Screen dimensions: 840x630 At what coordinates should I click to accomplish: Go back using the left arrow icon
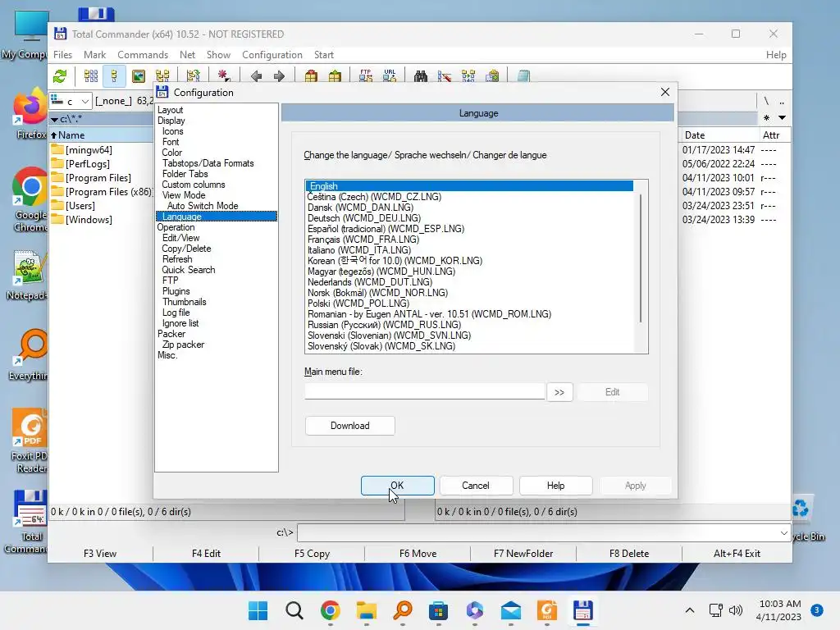coord(256,76)
